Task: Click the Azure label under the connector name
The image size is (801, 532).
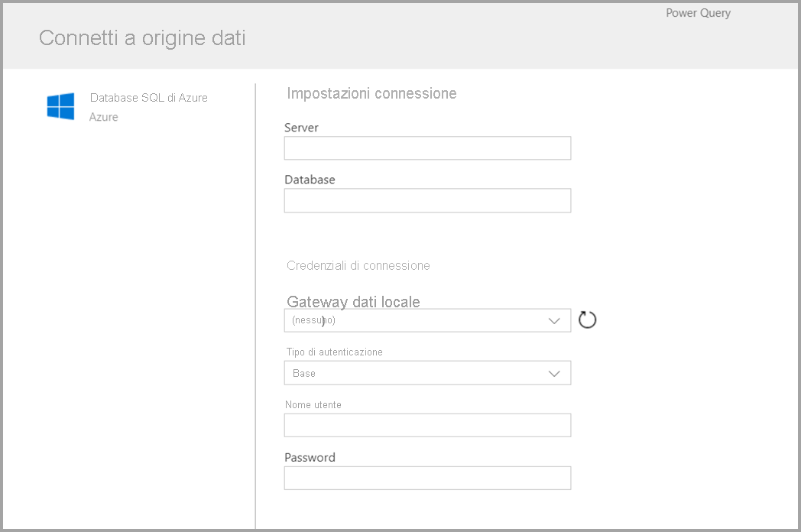Action: point(103,117)
